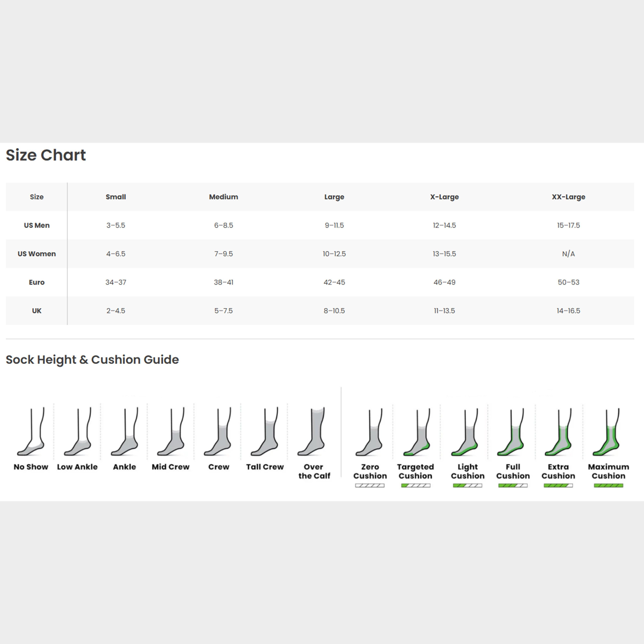Select the 9–11.5 US Men Large cell
This screenshot has width=644, height=644.
click(334, 225)
